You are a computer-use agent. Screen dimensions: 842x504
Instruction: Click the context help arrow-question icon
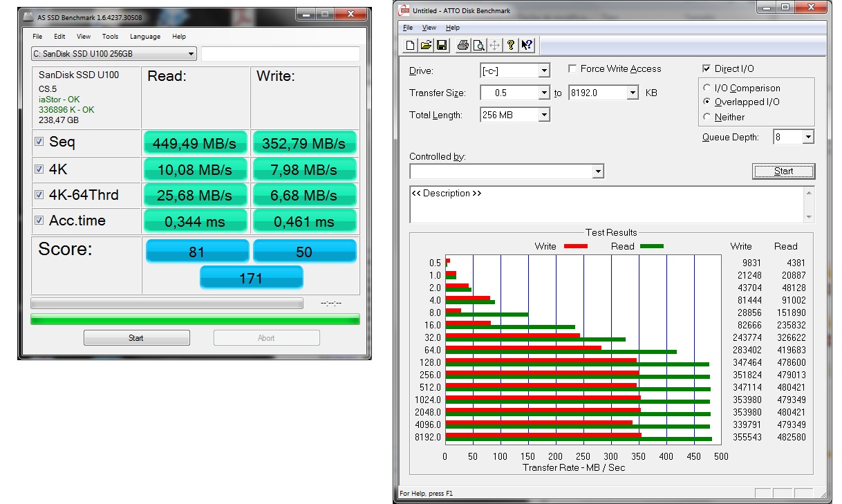pyautogui.click(x=527, y=46)
